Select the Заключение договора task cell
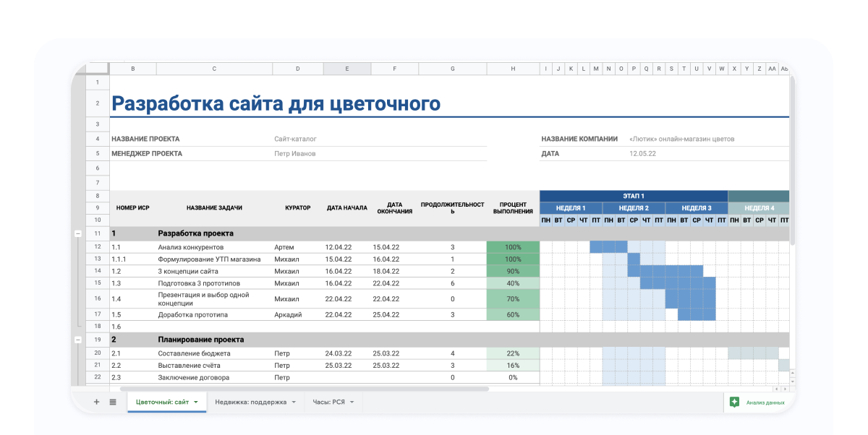868x435 pixels. pos(214,378)
